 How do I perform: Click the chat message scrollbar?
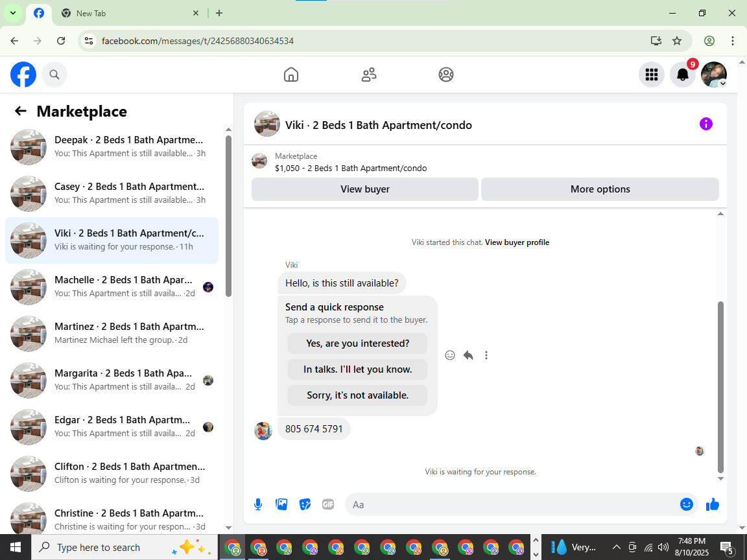(x=720, y=387)
